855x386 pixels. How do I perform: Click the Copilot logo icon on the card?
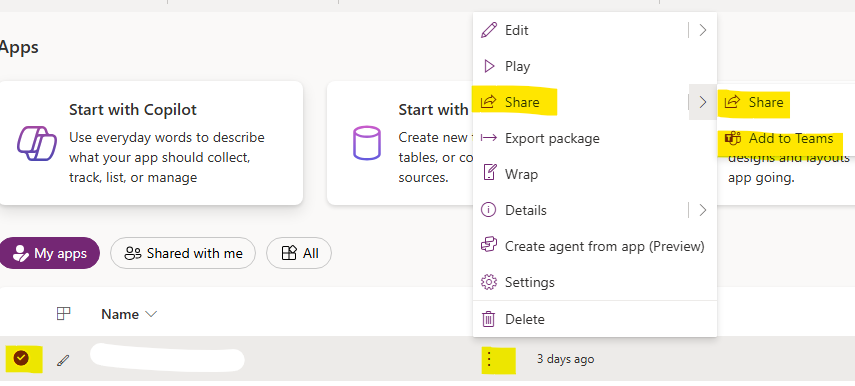pos(37,143)
